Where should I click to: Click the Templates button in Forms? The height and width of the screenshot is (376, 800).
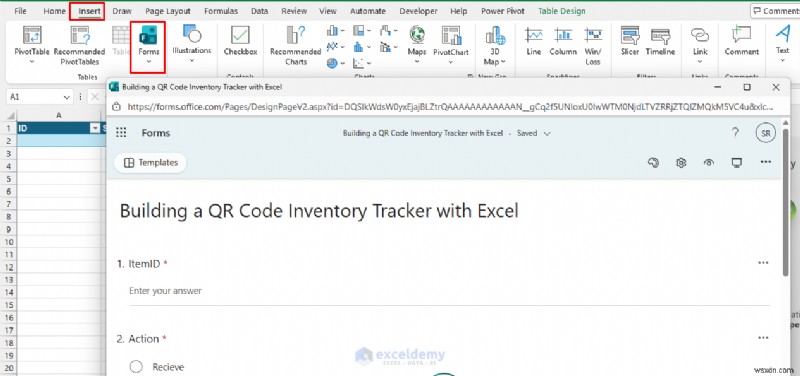[151, 163]
